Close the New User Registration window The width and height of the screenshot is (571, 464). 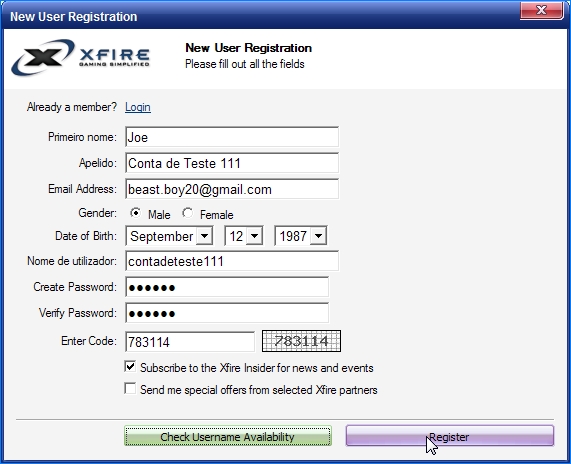tap(542, 11)
